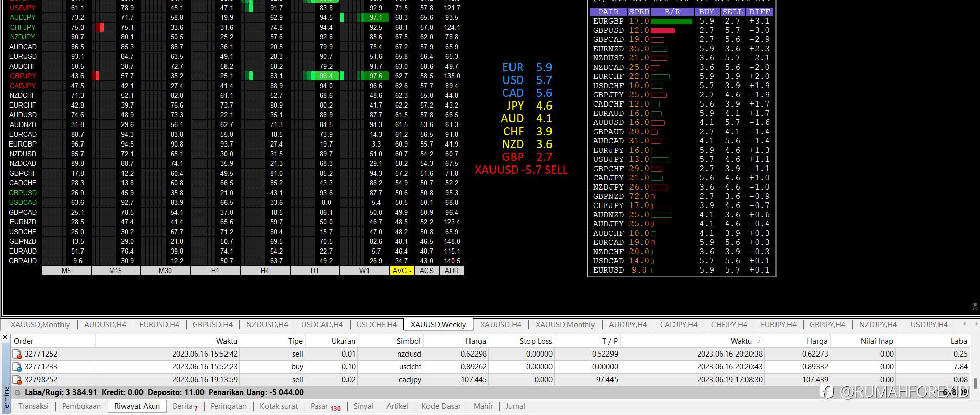This screenshot has height=415, width=980.
Task: Click the SPRD header in the pair table
Action: [639, 12]
